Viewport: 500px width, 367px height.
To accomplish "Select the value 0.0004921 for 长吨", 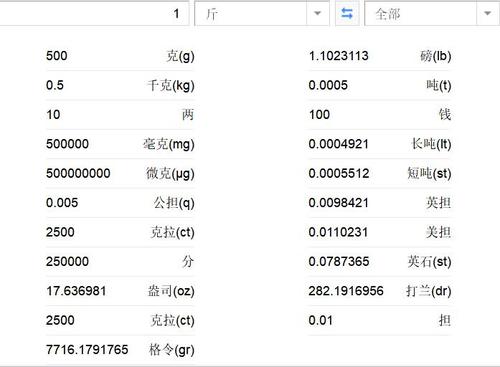I will (x=338, y=144).
